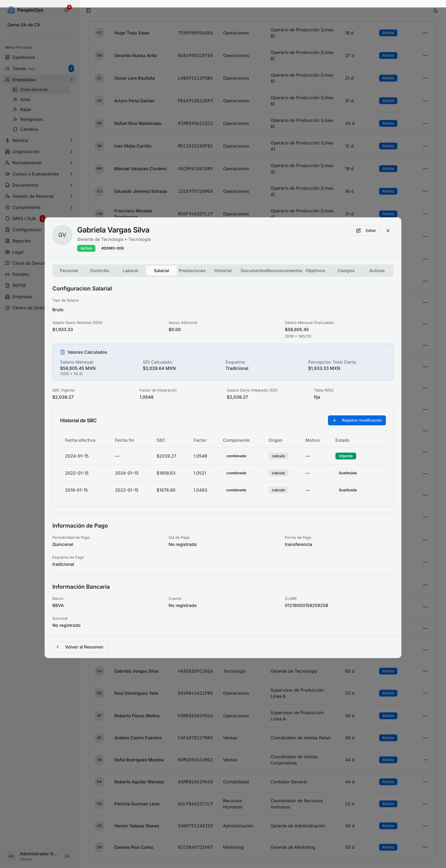Click the logout icon beside Administrador
Viewport: 446px width, 868px height.
pos(67,856)
